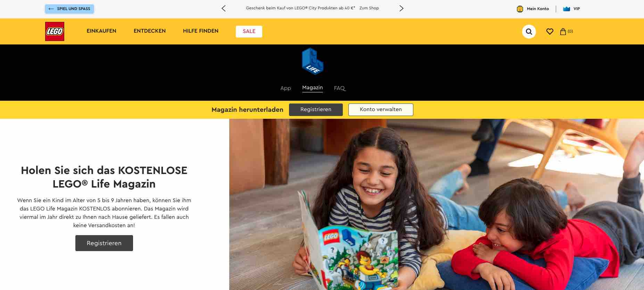Screen dimensions: 644x290
Task: Click the Mein Konto minifigure head icon
Action: [x=520, y=9]
